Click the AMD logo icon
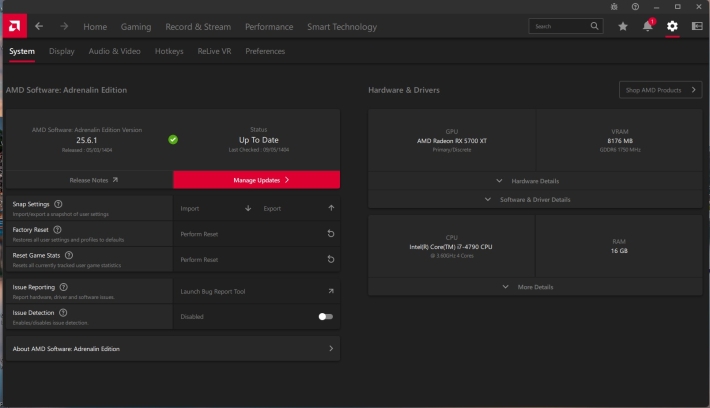Viewport: 710px width, 408px height. tap(14, 26)
